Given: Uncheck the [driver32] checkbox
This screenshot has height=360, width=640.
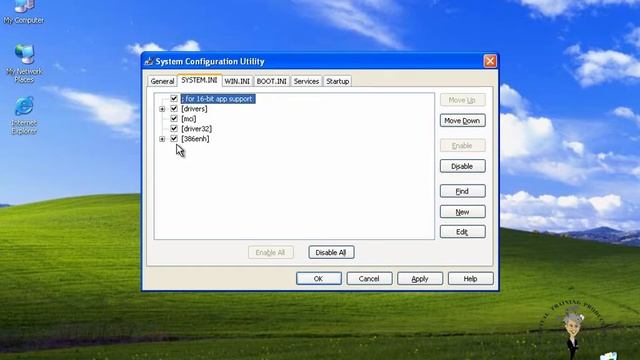Looking at the screenshot, I should click(174, 129).
